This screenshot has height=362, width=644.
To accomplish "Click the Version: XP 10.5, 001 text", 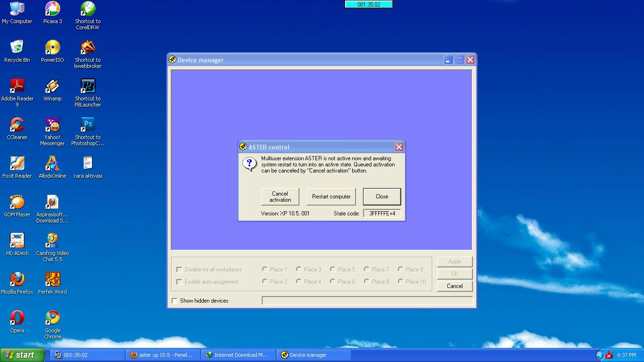I will click(x=285, y=214).
